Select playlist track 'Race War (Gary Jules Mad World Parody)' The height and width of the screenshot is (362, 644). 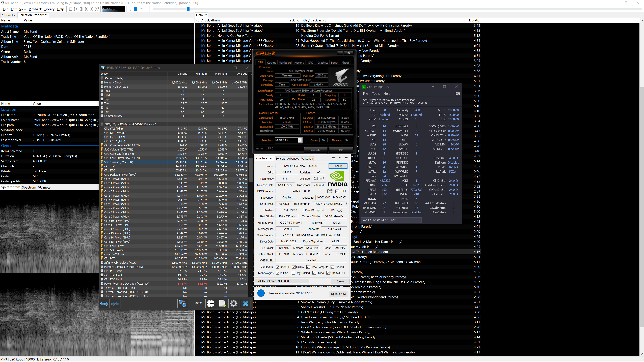(x=331, y=322)
